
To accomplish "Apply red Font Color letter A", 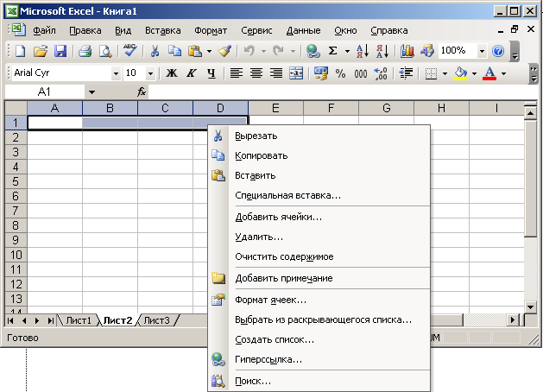I will point(489,73).
